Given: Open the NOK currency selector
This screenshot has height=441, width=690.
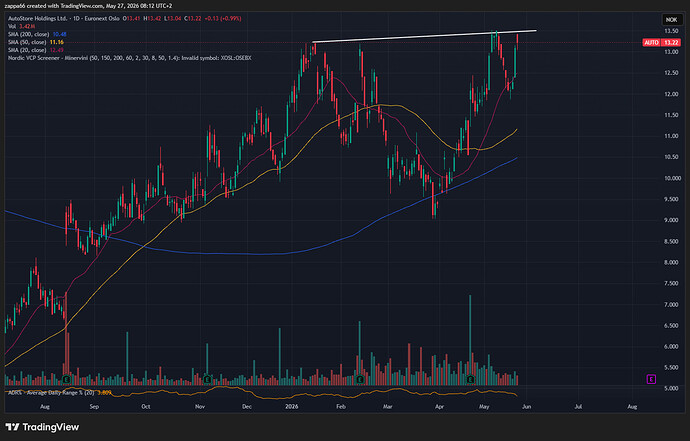Looking at the screenshot, I should click(672, 19).
